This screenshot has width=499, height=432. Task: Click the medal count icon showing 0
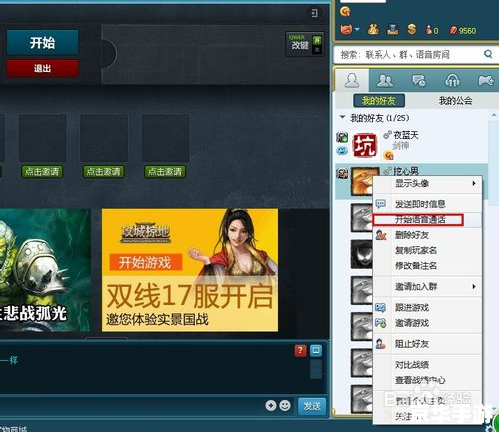[431, 30]
